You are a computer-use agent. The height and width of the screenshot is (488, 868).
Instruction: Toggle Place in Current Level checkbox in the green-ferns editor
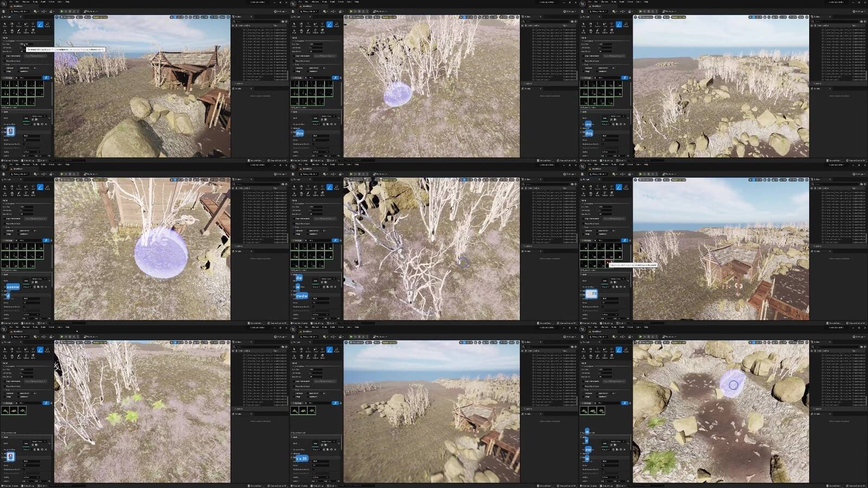point(4,386)
